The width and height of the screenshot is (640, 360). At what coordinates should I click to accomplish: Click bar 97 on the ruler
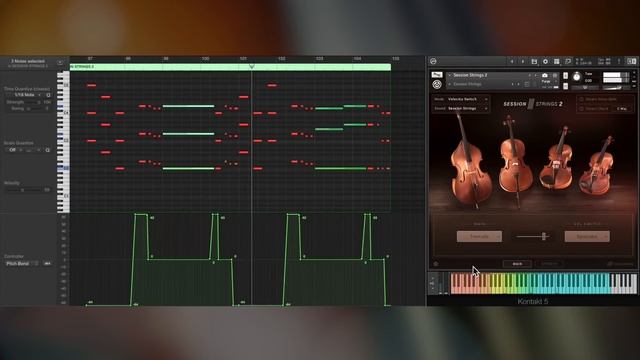[90, 59]
